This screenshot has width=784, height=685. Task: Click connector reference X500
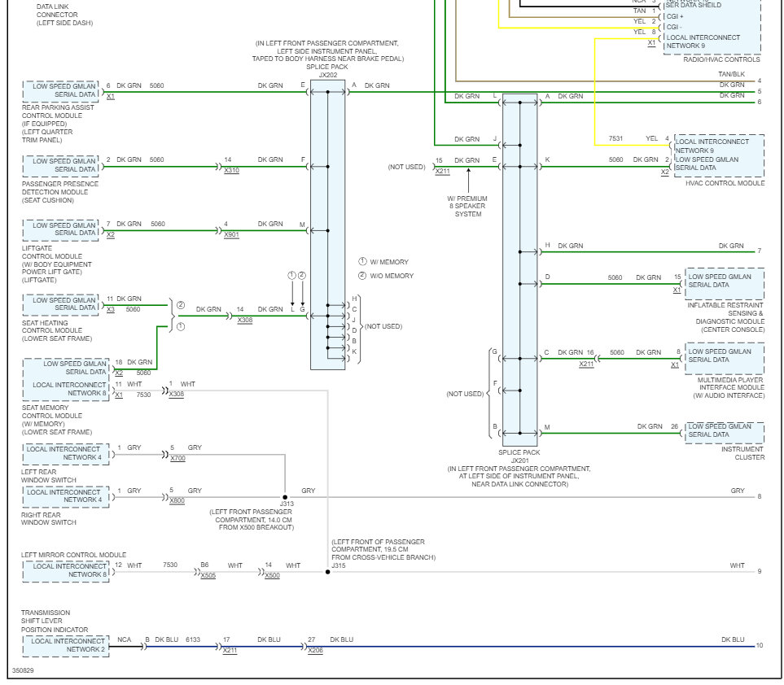tap(273, 576)
